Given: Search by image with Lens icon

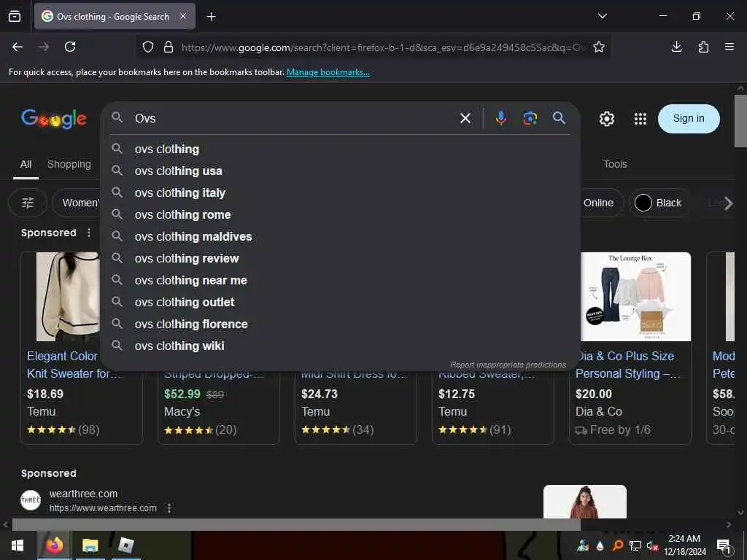Looking at the screenshot, I should [530, 118].
